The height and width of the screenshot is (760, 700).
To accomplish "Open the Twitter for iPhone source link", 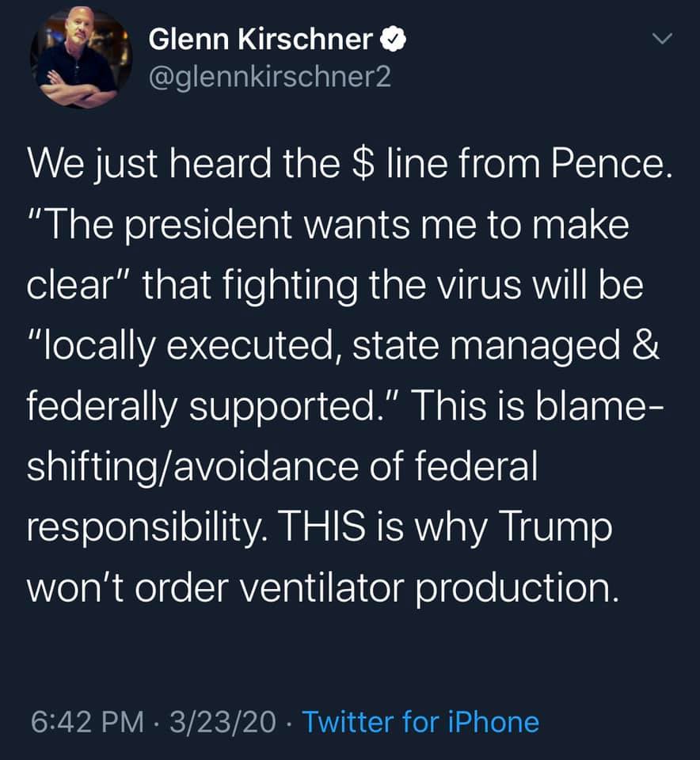I will [x=420, y=722].
